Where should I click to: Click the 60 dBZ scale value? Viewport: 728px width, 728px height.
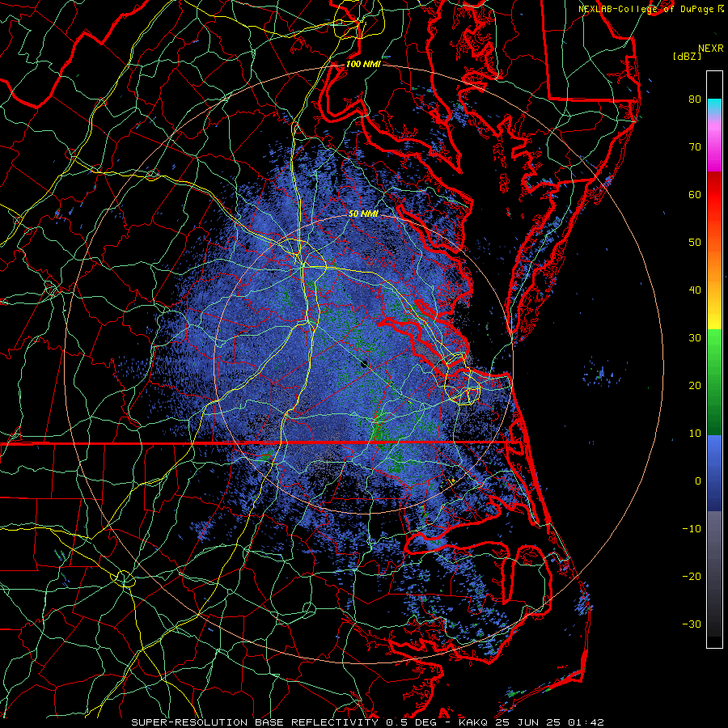(x=695, y=194)
